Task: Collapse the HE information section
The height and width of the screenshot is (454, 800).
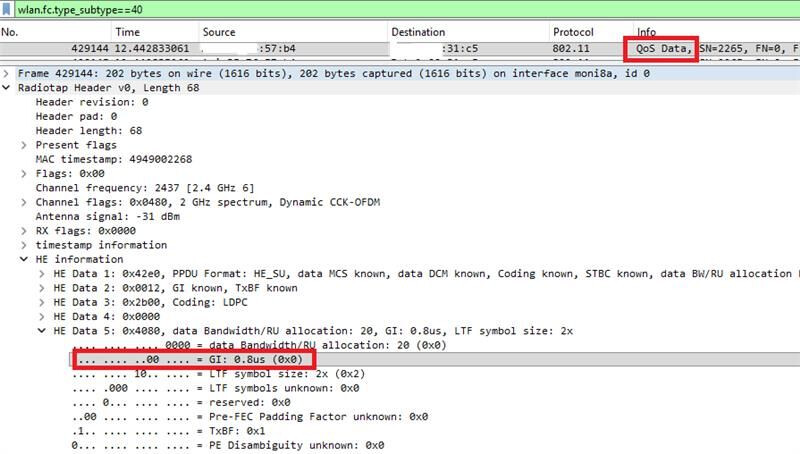Action: 25,259
